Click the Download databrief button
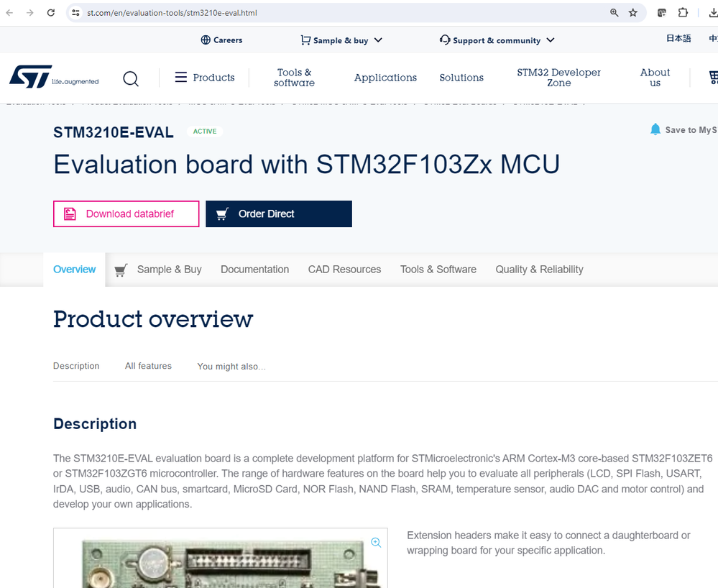718x588 pixels. tap(126, 214)
